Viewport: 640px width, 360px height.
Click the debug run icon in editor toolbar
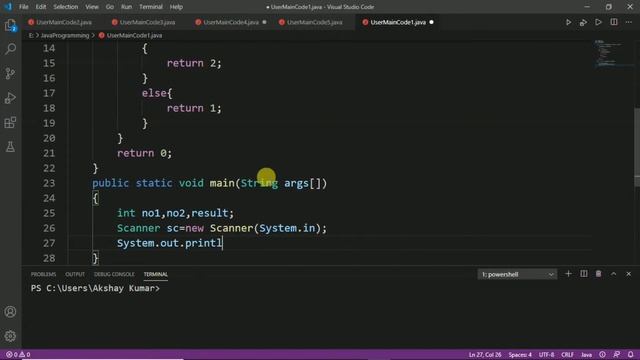point(583,22)
